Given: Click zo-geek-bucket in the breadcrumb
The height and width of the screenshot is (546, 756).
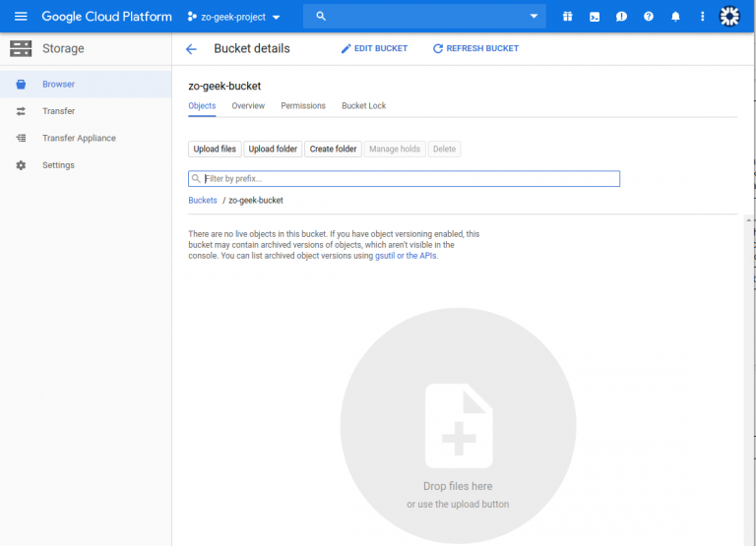Looking at the screenshot, I should [x=256, y=201].
